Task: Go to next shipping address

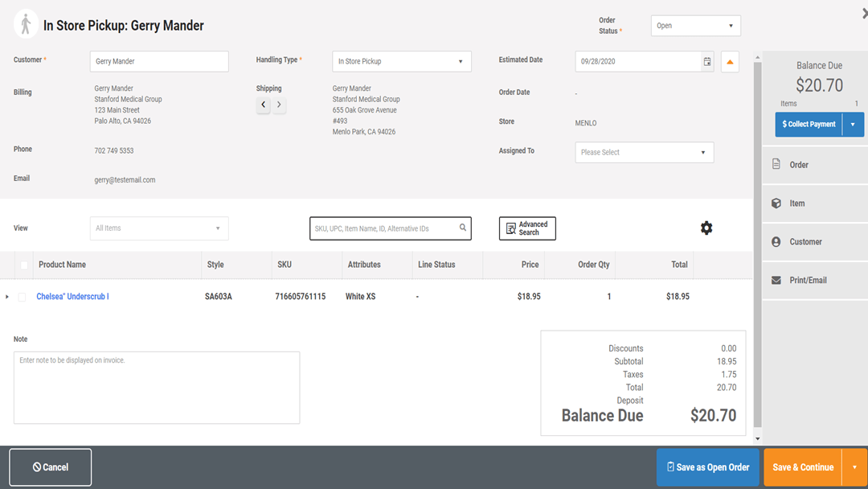Action: pyautogui.click(x=279, y=105)
